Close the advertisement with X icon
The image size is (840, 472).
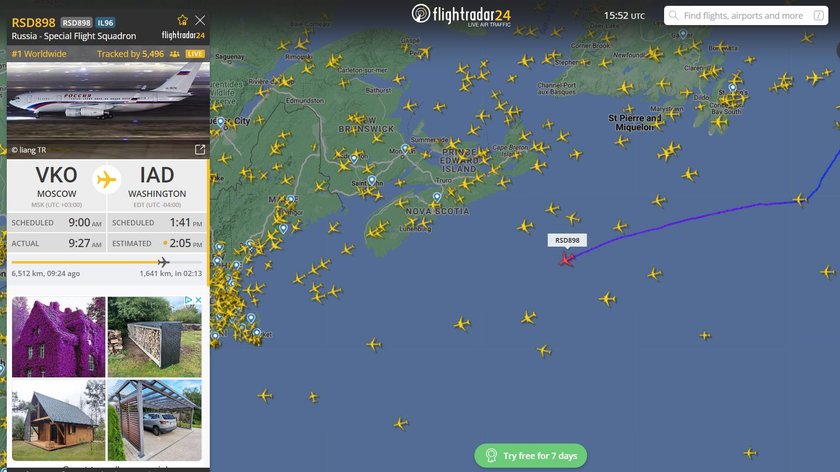click(x=198, y=300)
